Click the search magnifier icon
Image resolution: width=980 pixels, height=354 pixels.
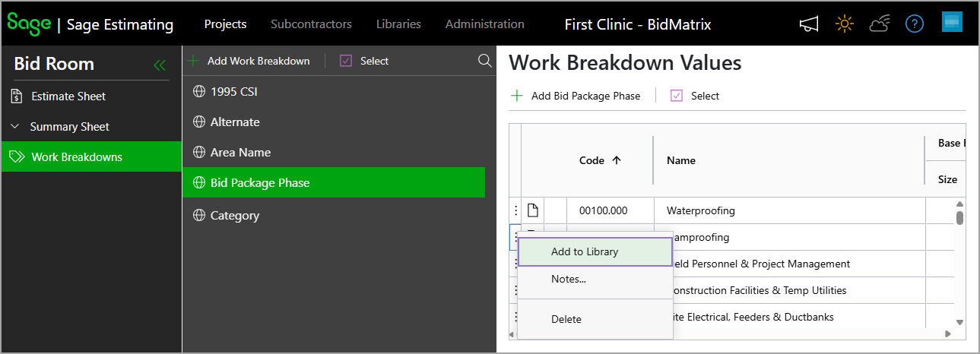point(484,61)
